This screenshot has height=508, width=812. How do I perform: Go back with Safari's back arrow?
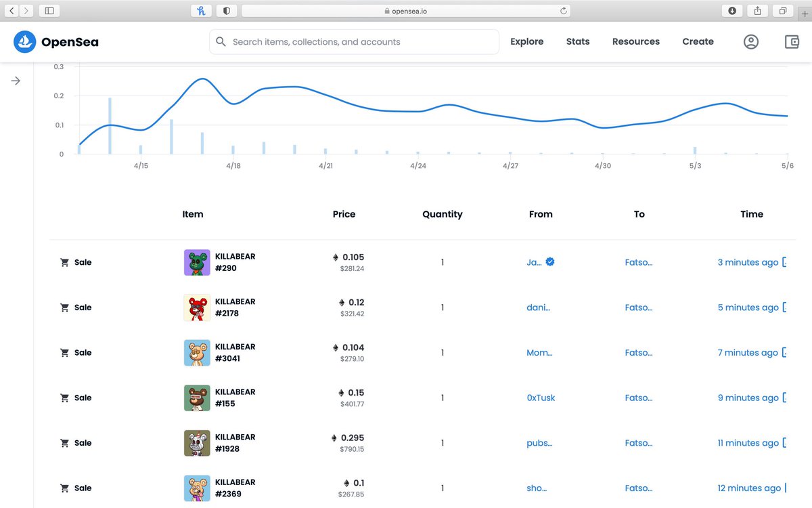[12, 11]
